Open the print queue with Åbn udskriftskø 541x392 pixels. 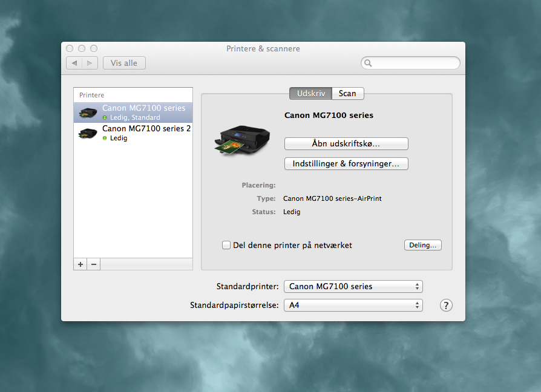(x=346, y=143)
